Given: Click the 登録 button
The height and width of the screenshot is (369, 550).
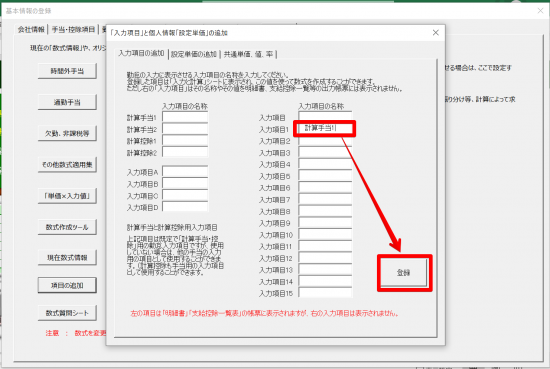Looking at the screenshot, I should [x=404, y=273].
